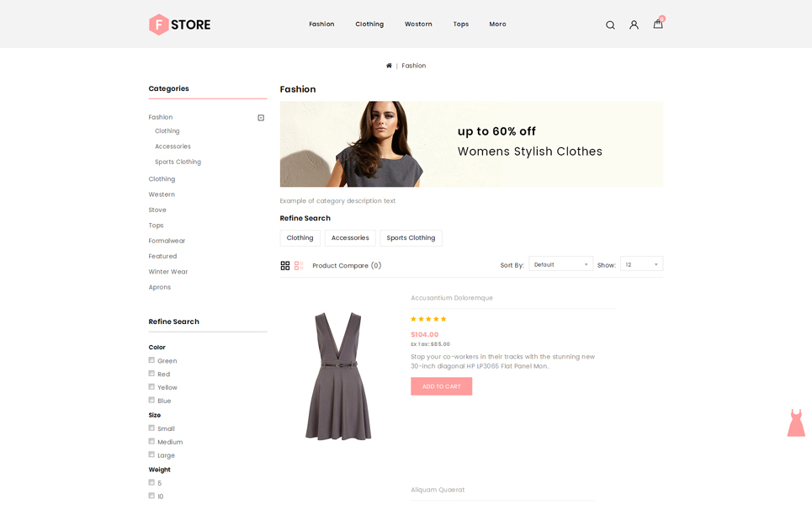The height and width of the screenshot is (505, 812).
Task: Open the More top menu
Action: point(497,24)
